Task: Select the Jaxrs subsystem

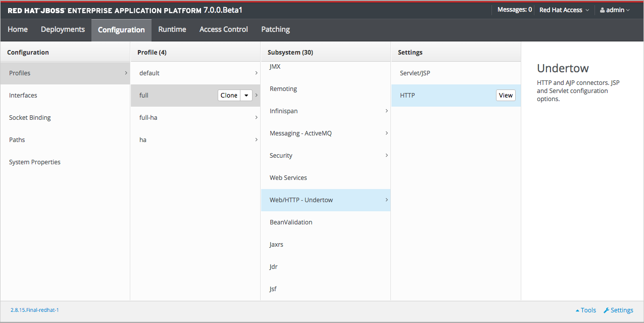Action: click(326, 245)
